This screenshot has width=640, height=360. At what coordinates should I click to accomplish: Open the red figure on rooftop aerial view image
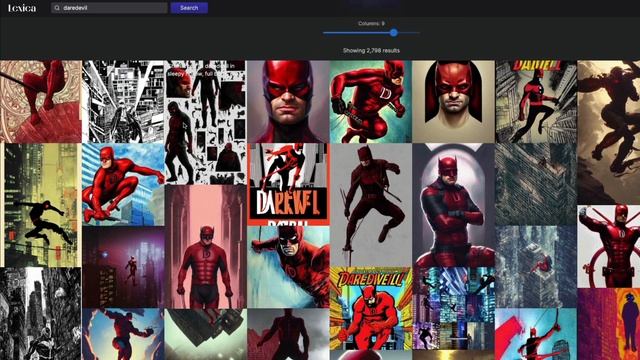536,267
